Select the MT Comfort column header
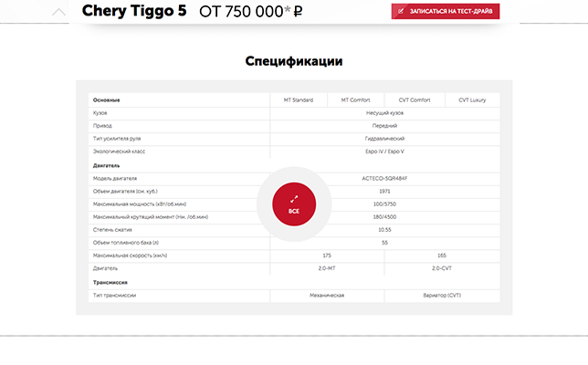Image resolution: width=588 pixels, height=365 pixels. (x=355, y=100)
